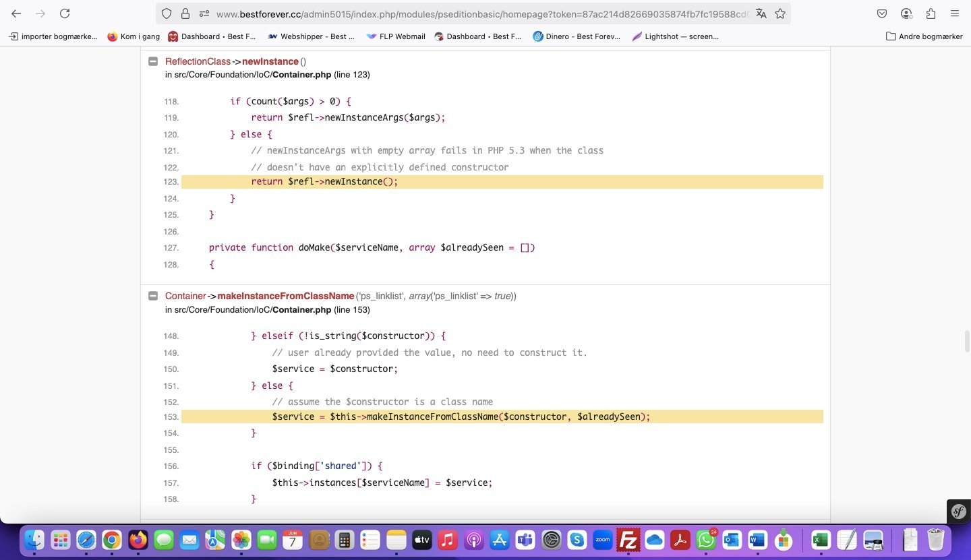Open the 'importer bogmærke...' bookmark
971x560 pixels.
pos(54,36)
